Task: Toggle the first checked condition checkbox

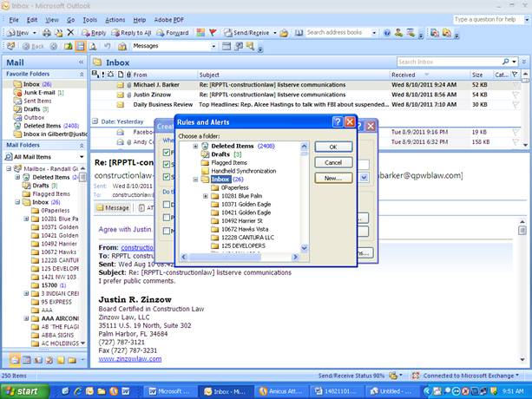Action: coord(167,152)
